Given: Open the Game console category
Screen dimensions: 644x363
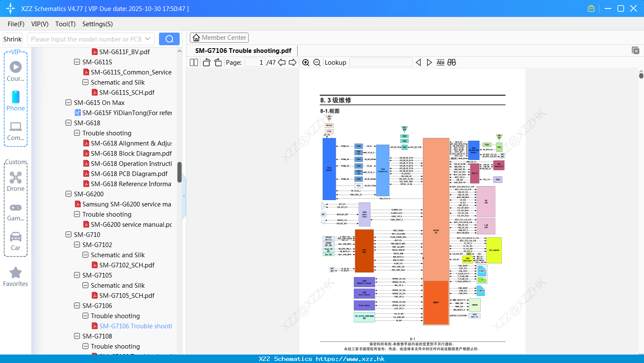Looking at the screenshot, I should tap(16, 212).
